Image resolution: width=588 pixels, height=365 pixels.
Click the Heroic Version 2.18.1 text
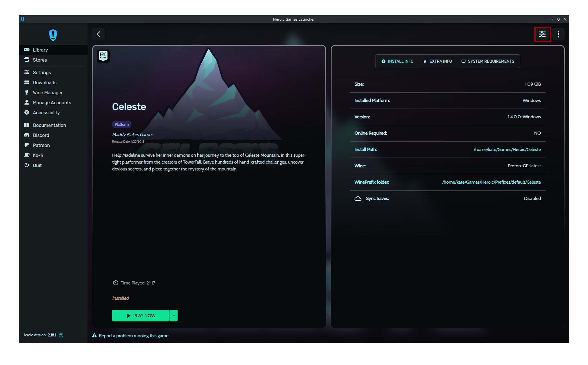pyautogui.click(x=39, y=335)
